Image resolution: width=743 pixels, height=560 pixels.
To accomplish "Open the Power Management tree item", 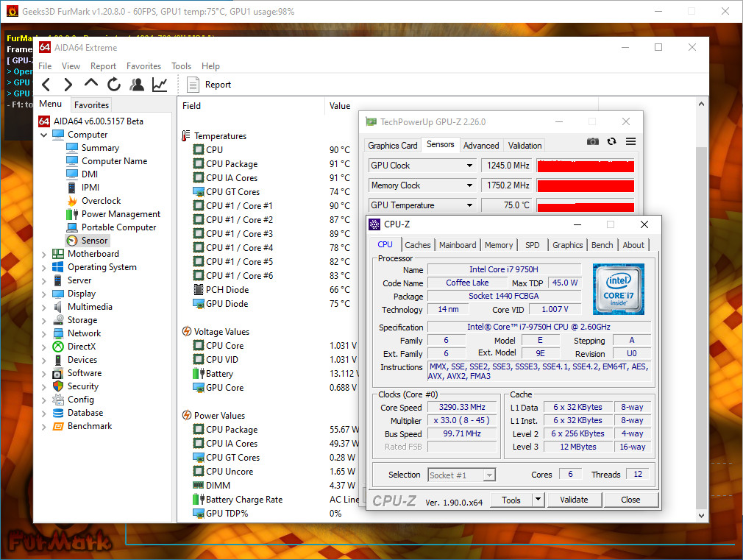I will pos(121,214).
